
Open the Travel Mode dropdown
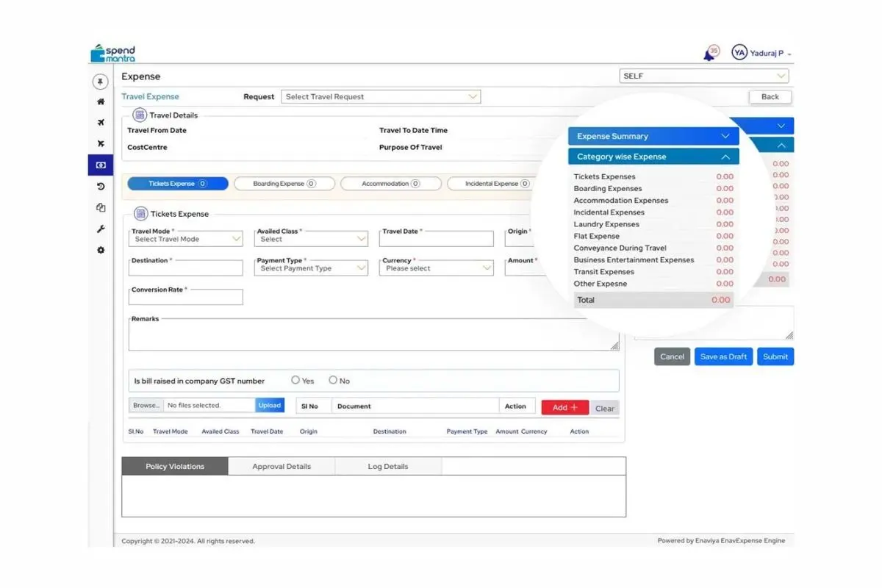click(x=186, y=239)
